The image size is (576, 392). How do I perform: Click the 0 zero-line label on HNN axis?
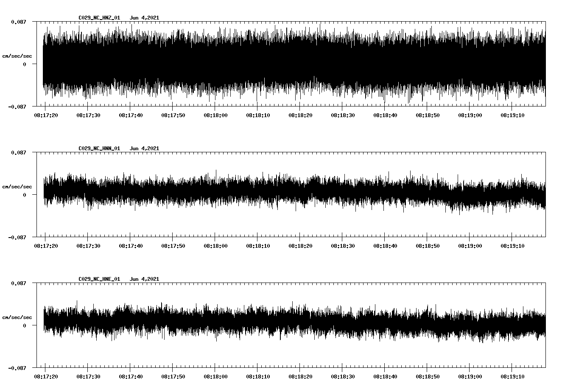tap(25, 195)
